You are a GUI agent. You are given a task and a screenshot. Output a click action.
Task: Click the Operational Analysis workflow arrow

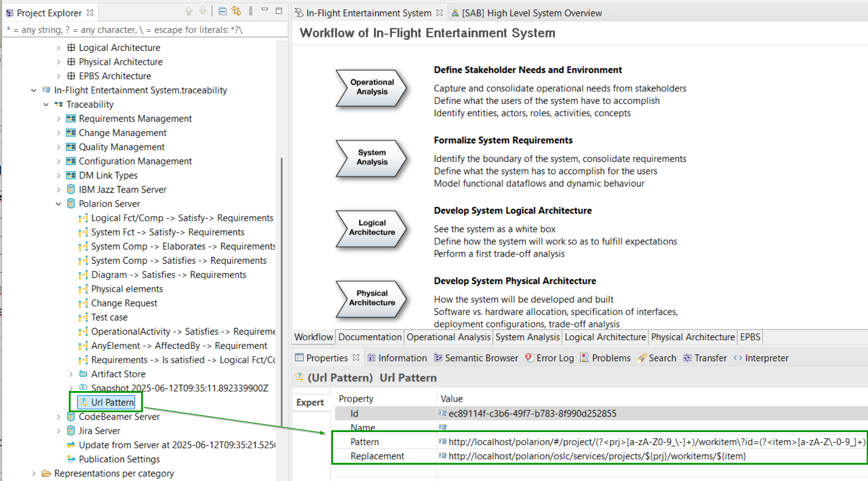[371, 88]
